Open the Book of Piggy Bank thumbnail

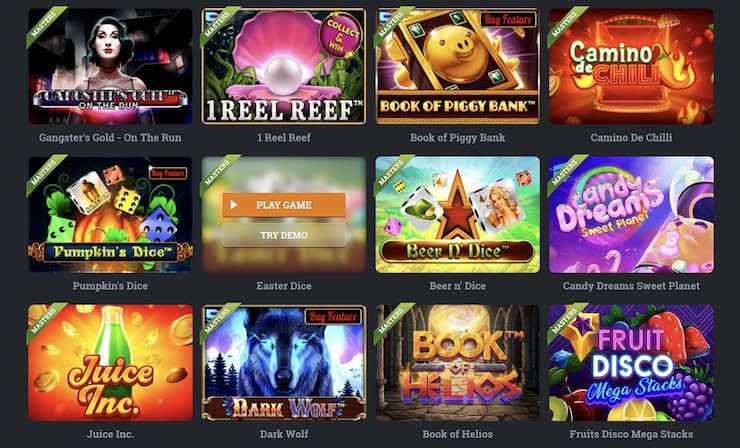point(457,66)
